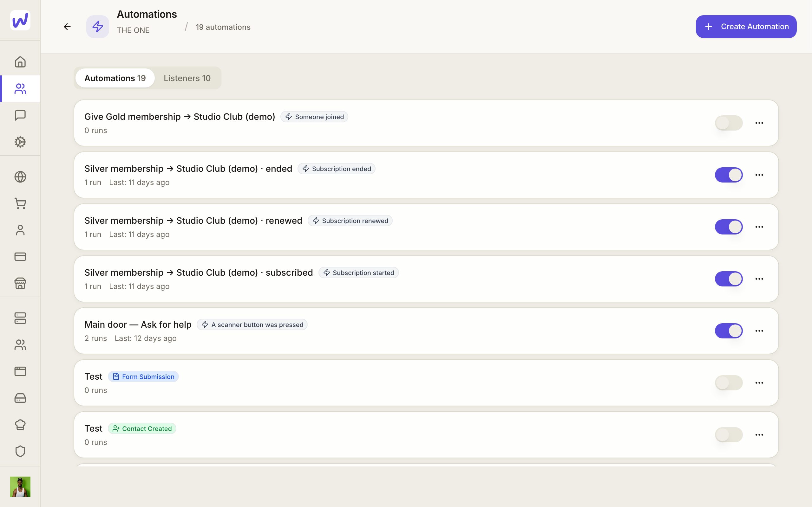Open the chef hat sidebar icon
The height and width of the screenshot is (507, 812).
(20, 425)
